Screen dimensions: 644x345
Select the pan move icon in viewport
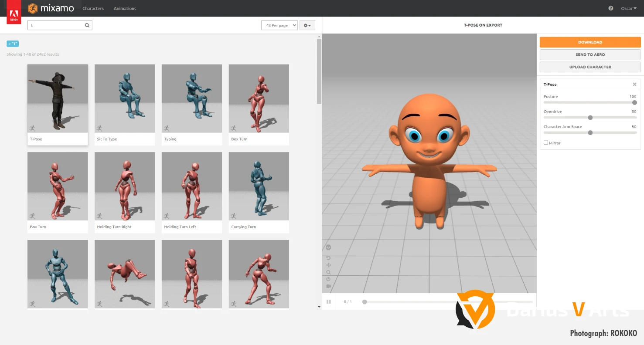pyautogui.click(x=328, y=265)
